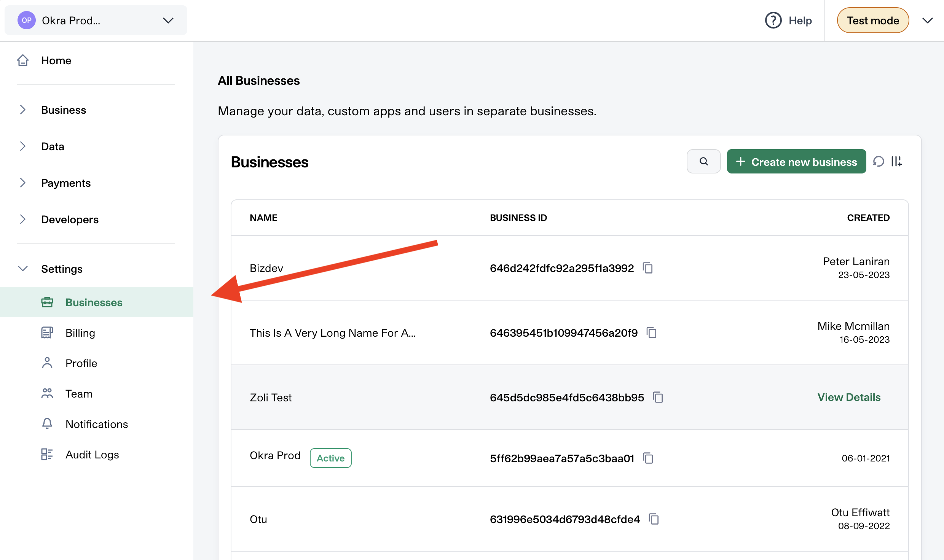This screenshot has height=560, width=944.
Task: Expand the Data section chevron
Action: click(x=23, y=146)
